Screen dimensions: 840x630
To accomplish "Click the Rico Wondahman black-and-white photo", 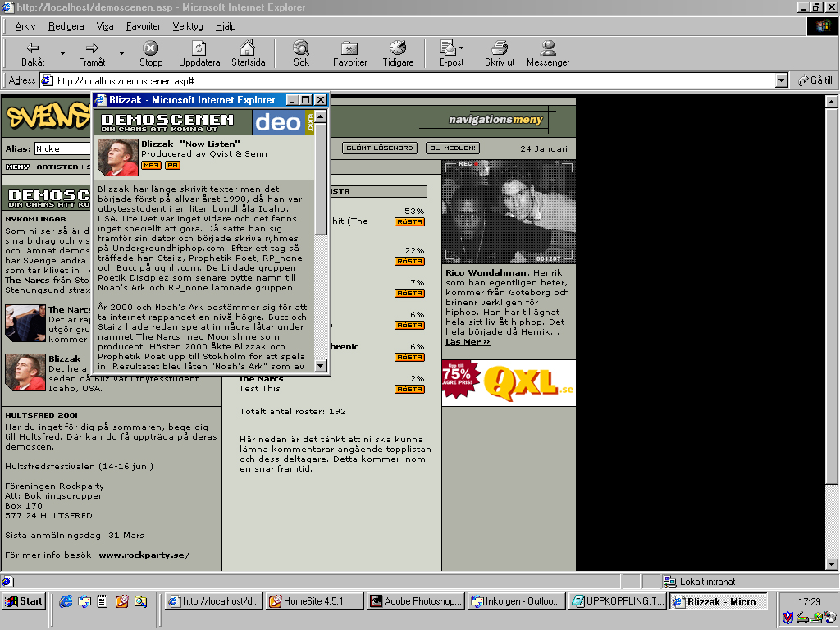I will [509, 212].
